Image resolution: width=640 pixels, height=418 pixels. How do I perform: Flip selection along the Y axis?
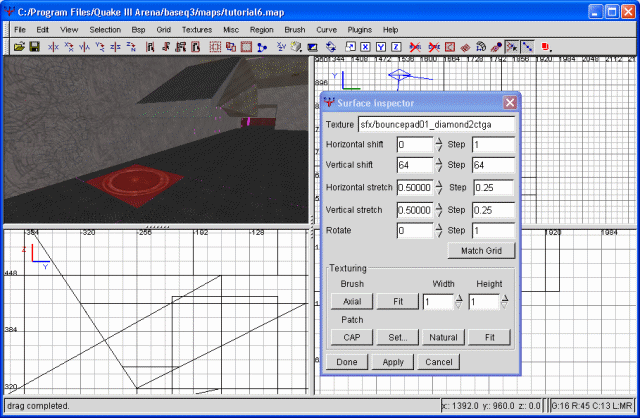pyautogui.click(x=84, y=47)
